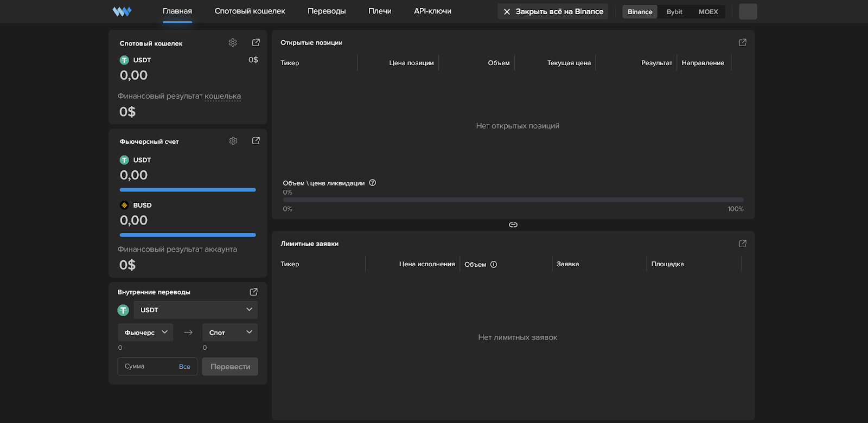
Task: Go to the Переводы tab
Action: (x=327, y=11)
